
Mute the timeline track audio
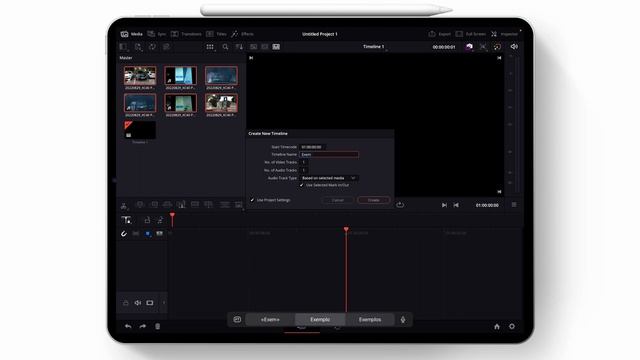pyautogui.click(x=138, y=303)
